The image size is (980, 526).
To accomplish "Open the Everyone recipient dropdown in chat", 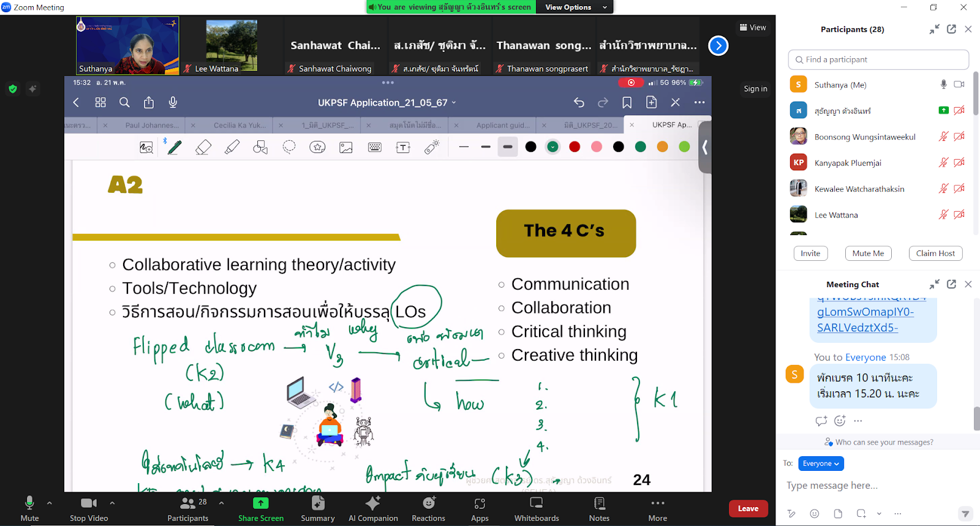I will coord(821,464).
